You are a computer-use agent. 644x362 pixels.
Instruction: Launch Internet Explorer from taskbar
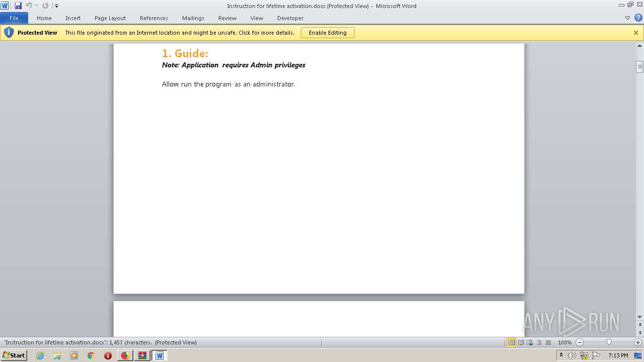click(40, 355)
